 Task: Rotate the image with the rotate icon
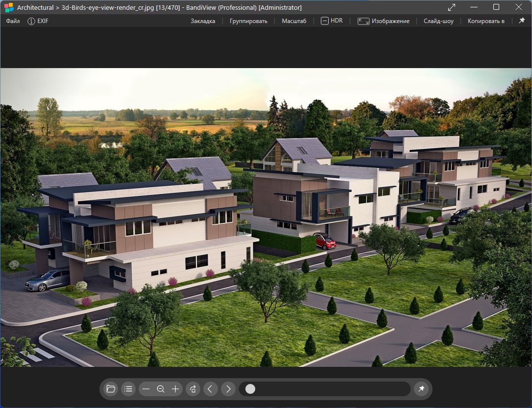193,389
